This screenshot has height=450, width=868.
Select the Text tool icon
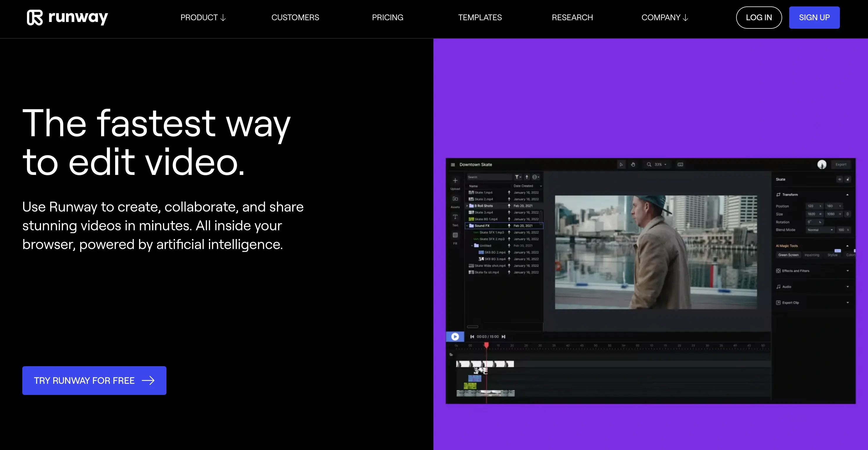pyautogui.click(x=455, y=217)
